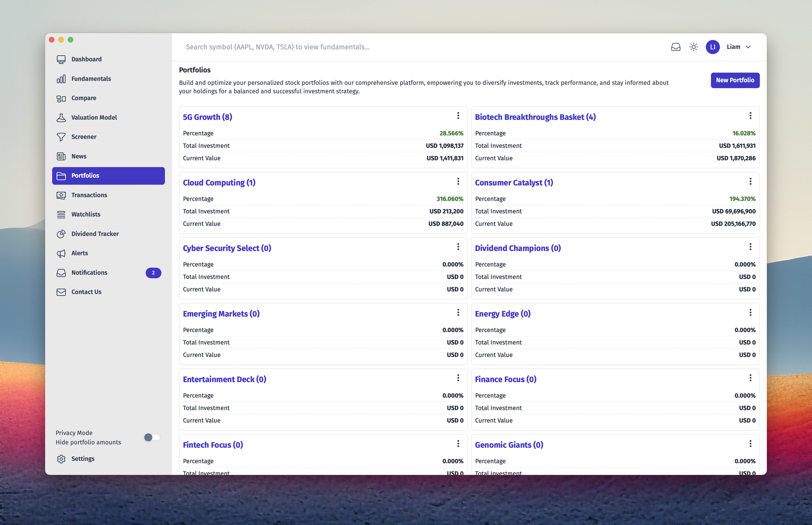This screenshot has width=812, height=525.
Task: Click the 194.370% percentage value
Action: coord(742,199)
